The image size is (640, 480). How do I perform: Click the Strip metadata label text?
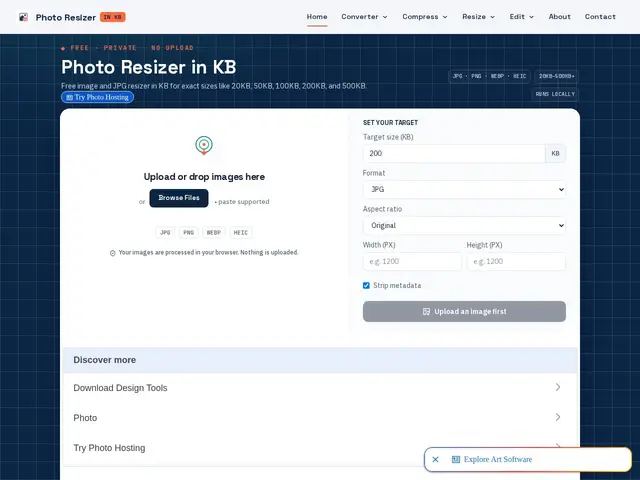click(x=397, y=285)
